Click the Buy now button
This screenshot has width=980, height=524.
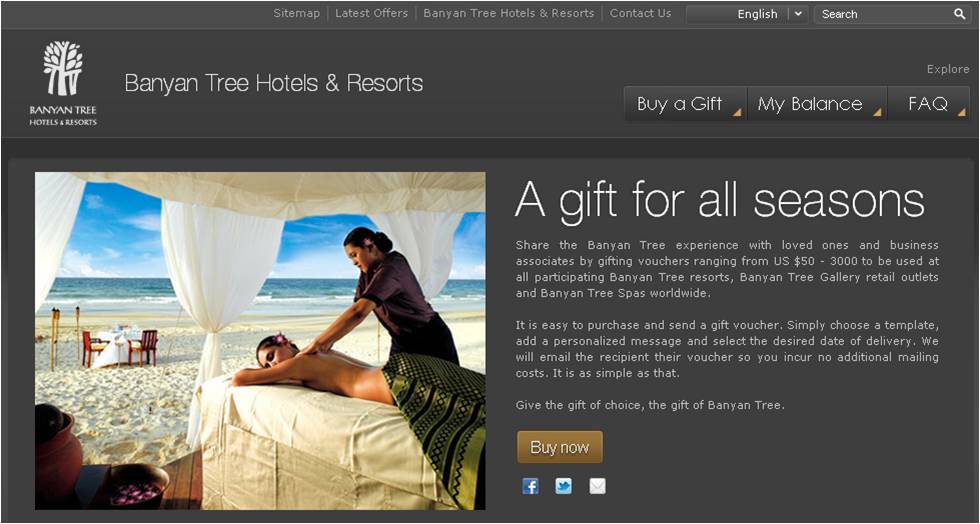560,447
